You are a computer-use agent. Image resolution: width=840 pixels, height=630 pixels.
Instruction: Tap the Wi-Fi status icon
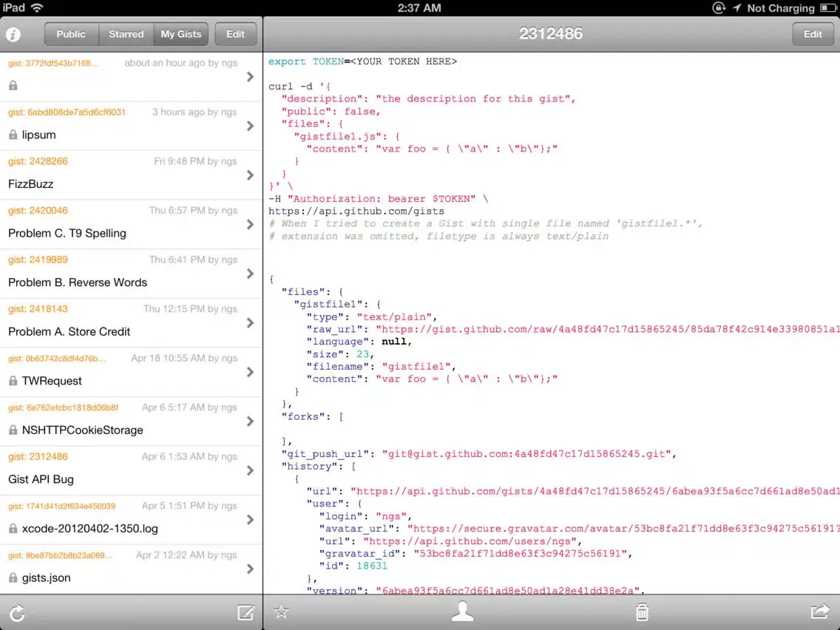tap(37, 8)
